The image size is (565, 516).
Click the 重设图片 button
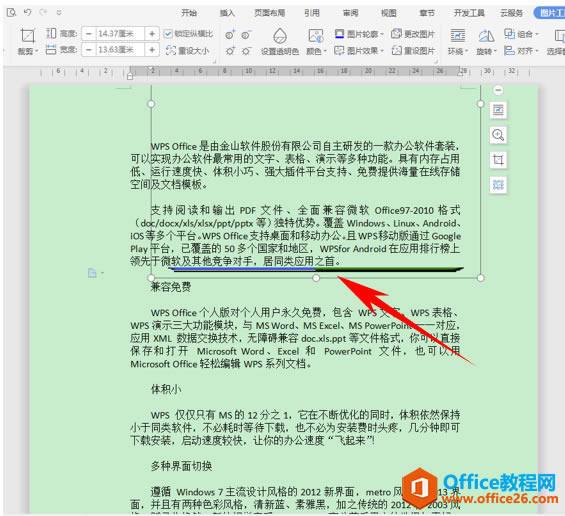413,50
